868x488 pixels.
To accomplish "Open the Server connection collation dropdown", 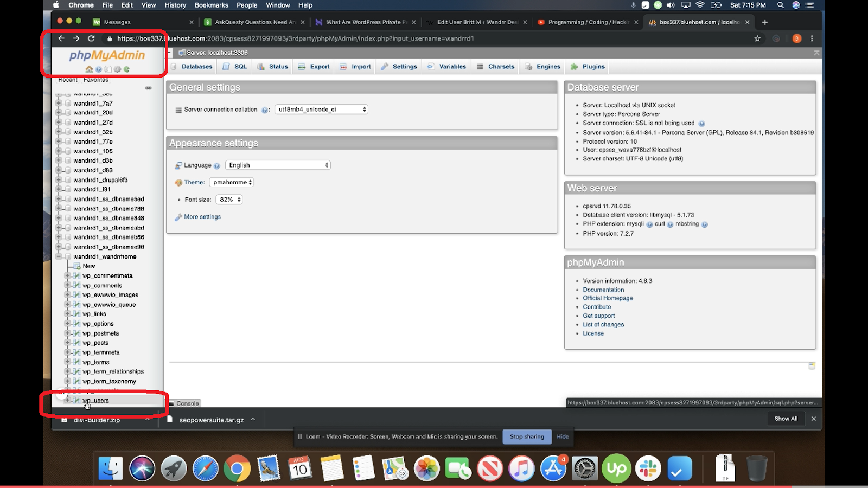I will pos(321,109).
